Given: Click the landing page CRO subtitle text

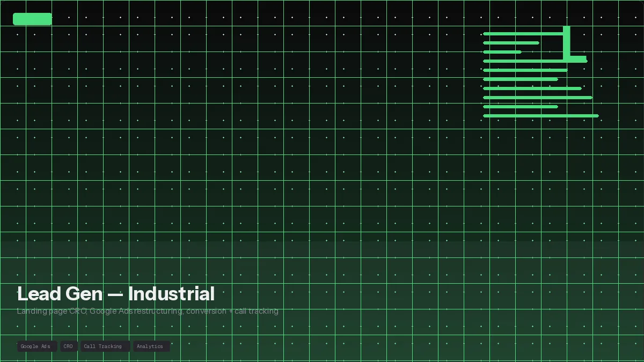Looking at the screenshot, I should click(x=148, y=311).
